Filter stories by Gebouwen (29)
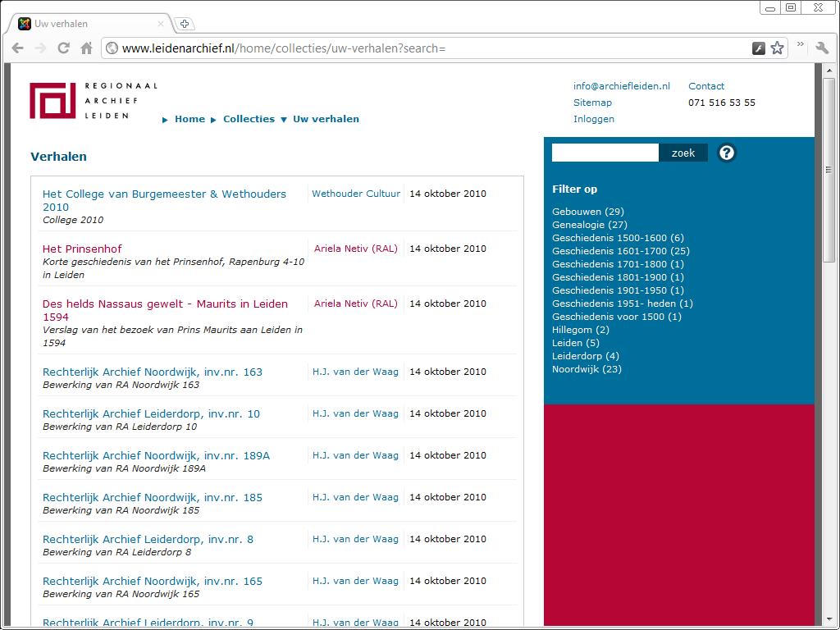 click(x=588, y=212)
